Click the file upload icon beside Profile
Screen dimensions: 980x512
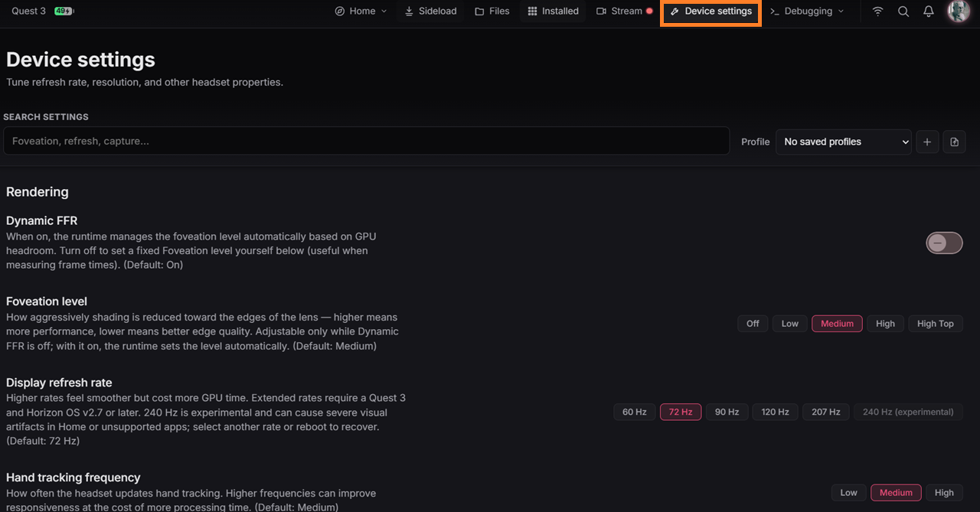point(955,142)
